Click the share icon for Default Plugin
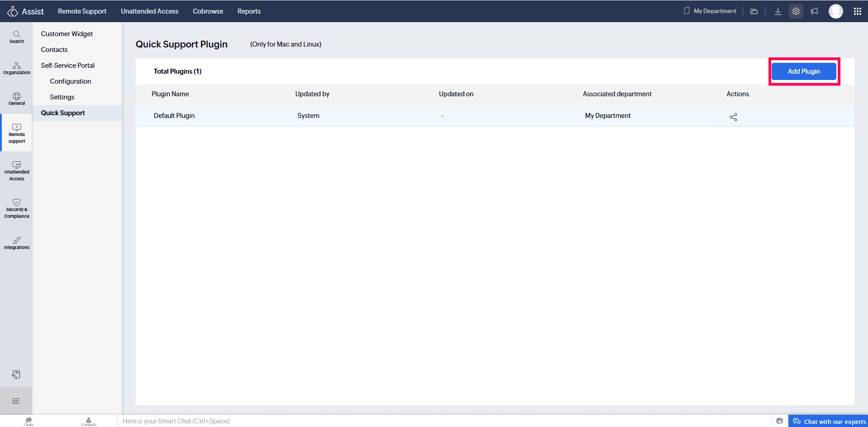 (x=733, y=117)
